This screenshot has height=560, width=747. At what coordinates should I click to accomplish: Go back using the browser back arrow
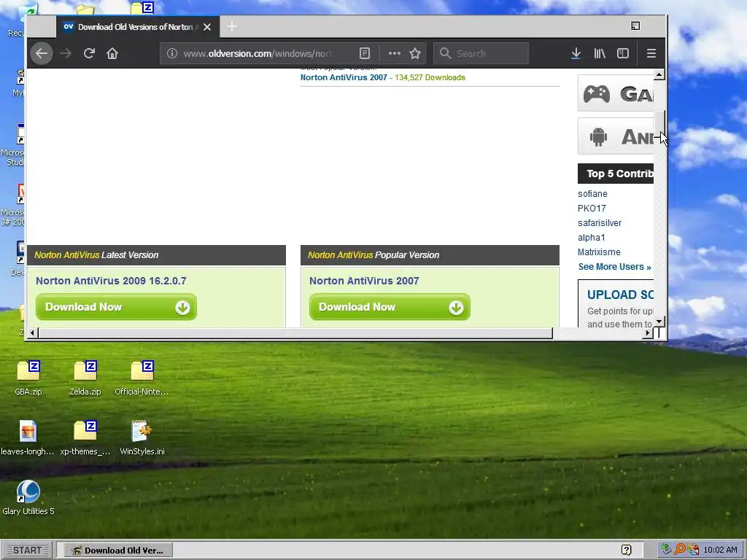42,53
